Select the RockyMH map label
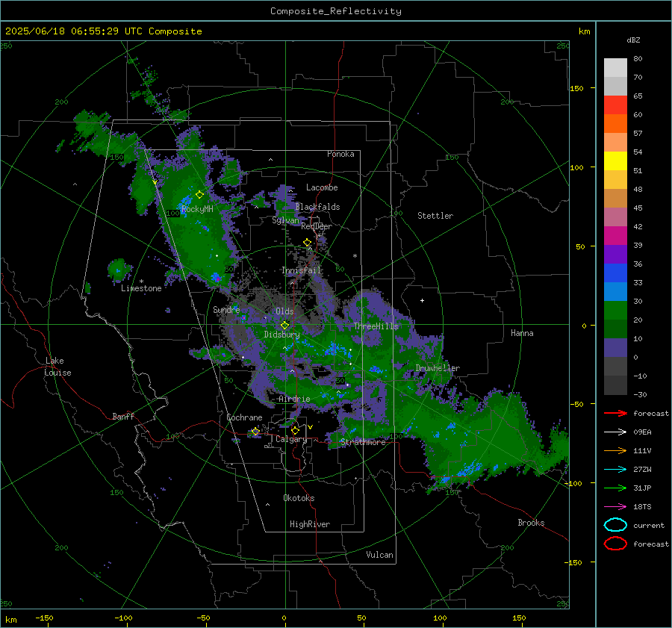The height and width of the screenshot is (628, 672). pos(197,209)
